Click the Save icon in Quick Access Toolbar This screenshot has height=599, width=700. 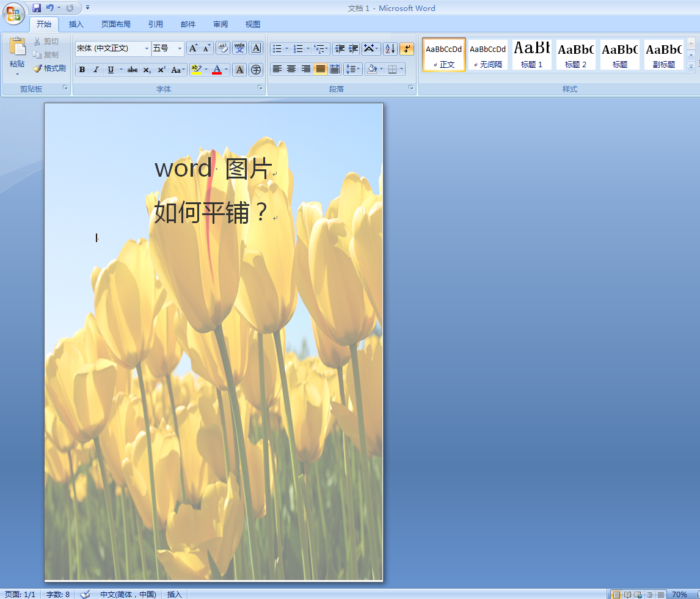point(37,8)
